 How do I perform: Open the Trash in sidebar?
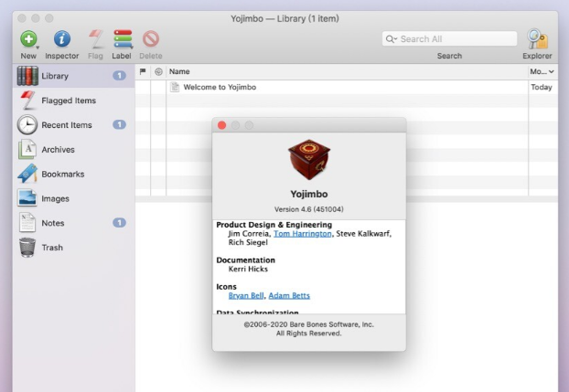[x=51, y=248]
